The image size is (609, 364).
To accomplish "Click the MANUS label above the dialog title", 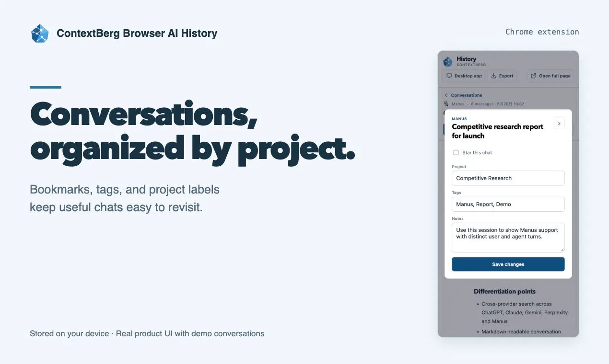I will (459, 119).
